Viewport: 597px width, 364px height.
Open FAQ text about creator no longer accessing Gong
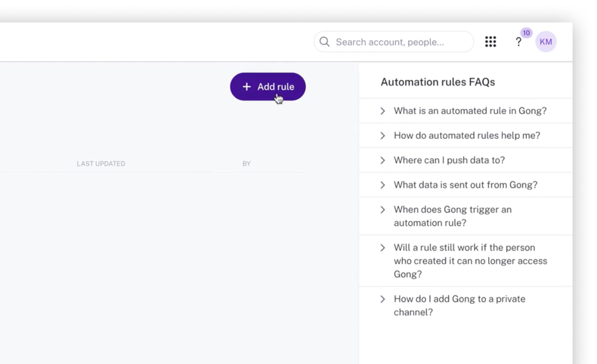coord(470,261)
